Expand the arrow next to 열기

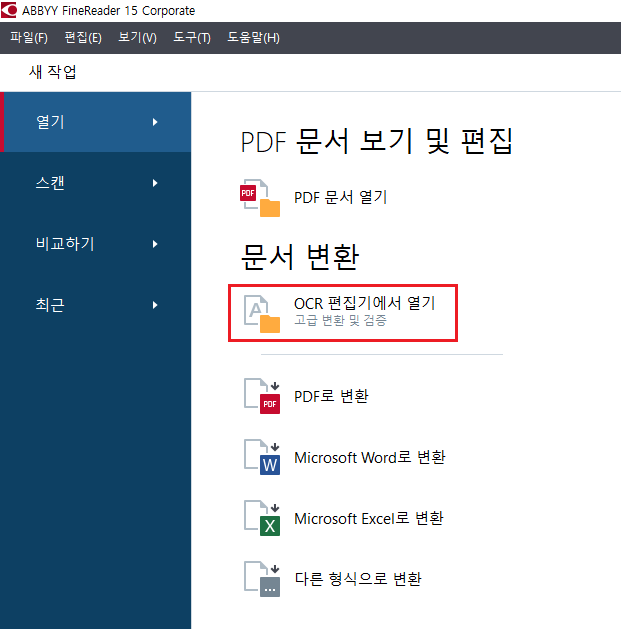pos(155,122)
